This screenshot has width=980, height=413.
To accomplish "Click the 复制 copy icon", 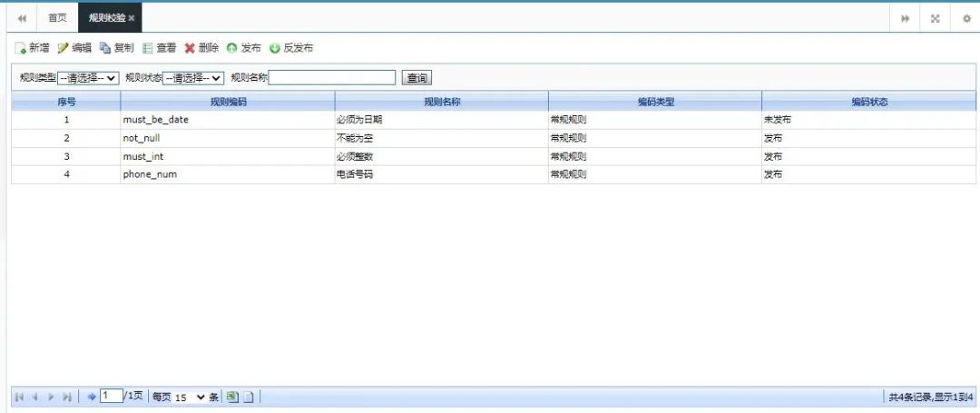I will click(105, 48).
